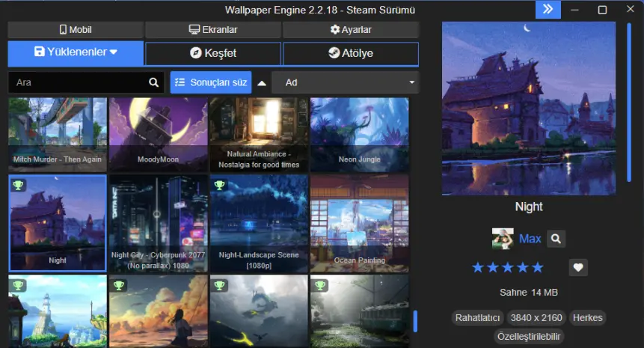This screenshot has height=348, width=644.
Task: Open the Ad sort dropdown
Action: click(x=346, y=82)
